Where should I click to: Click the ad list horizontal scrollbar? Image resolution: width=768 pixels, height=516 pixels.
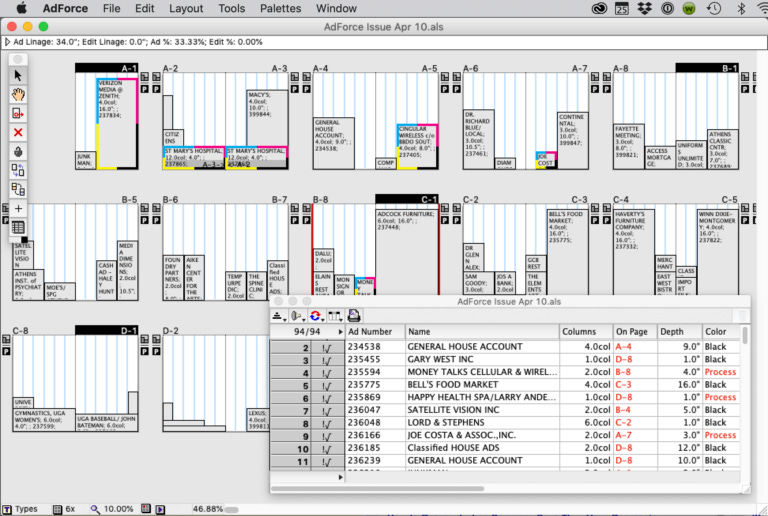pyautogui.click(x=378, y=489)
